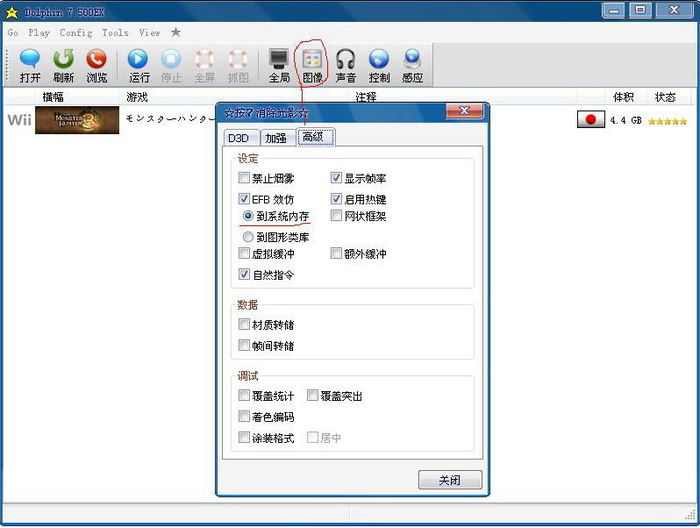
Task: Click the disabled 居中 checkbox
Action: [312, 437]
